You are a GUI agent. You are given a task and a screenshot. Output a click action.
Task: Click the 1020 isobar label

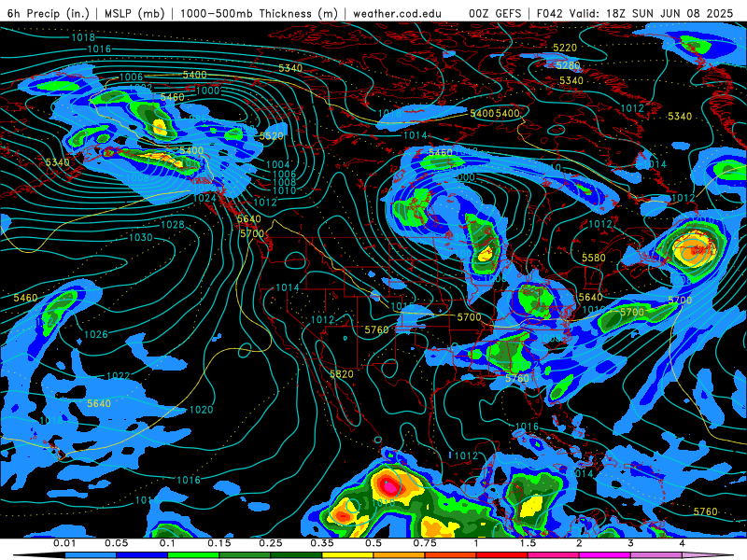click(202, 410)
